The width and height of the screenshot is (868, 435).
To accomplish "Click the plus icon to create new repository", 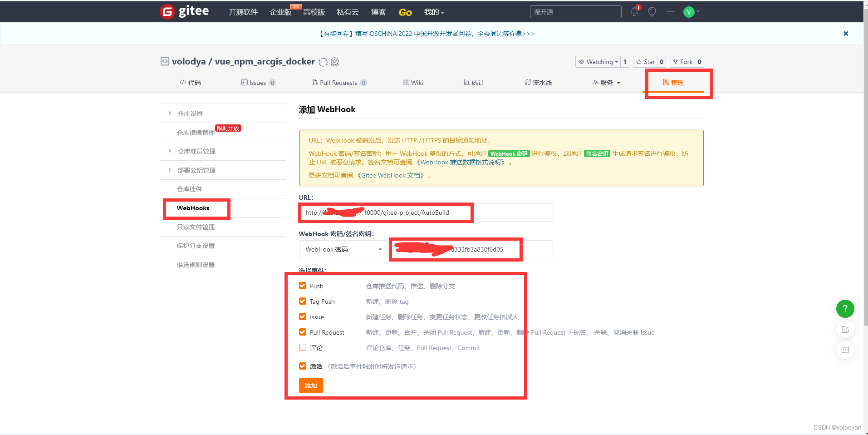I will point(669,12).
